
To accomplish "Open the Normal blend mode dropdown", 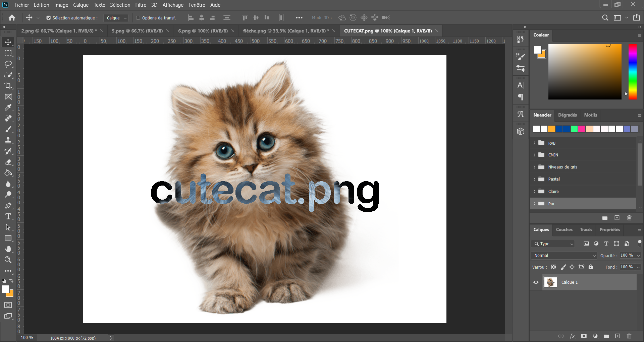I will [564, 256].
